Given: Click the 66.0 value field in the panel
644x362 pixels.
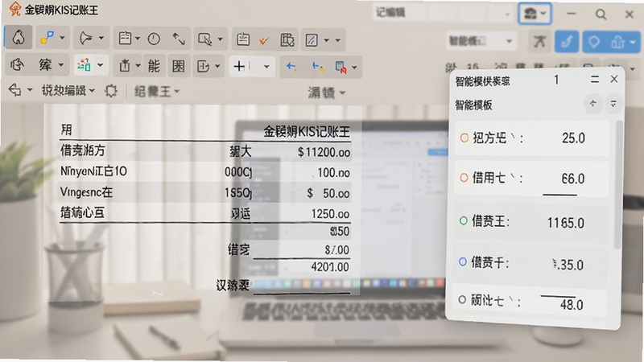Looking at the screenshot, I should point(573,179).
